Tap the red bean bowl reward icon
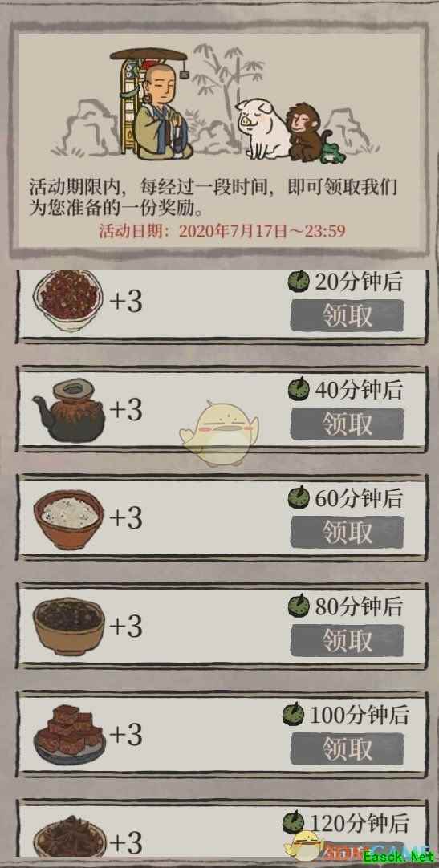 [x=67, y=300]
